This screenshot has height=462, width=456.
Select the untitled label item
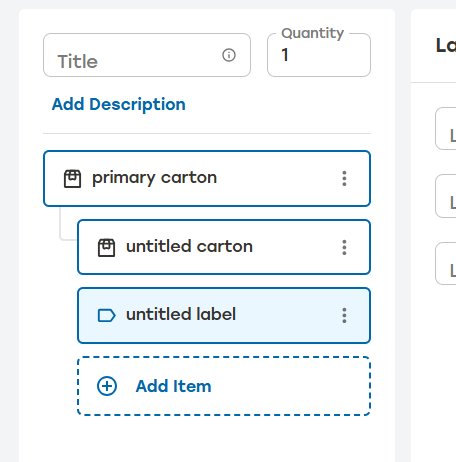224,315
